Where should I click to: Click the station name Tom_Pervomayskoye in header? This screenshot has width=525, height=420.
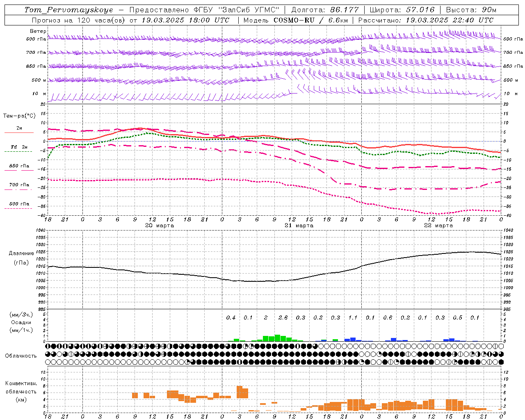pyautogui.click(x=68, y=10)
